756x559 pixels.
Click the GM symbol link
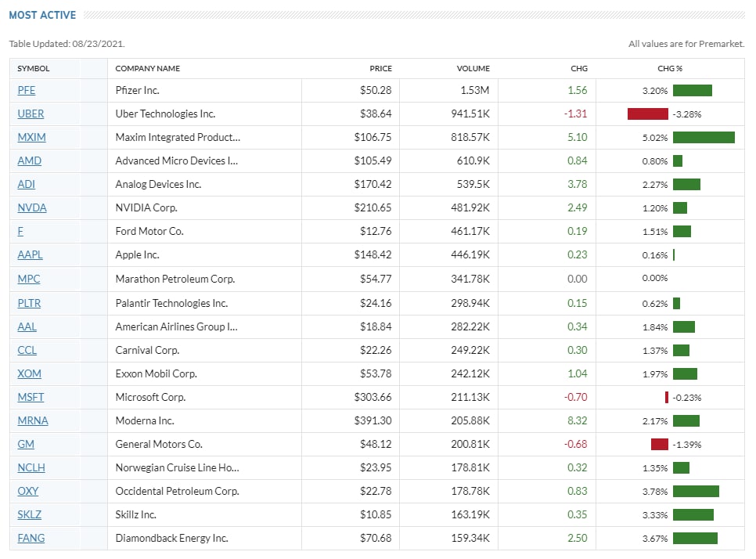[x=26, y=444]
